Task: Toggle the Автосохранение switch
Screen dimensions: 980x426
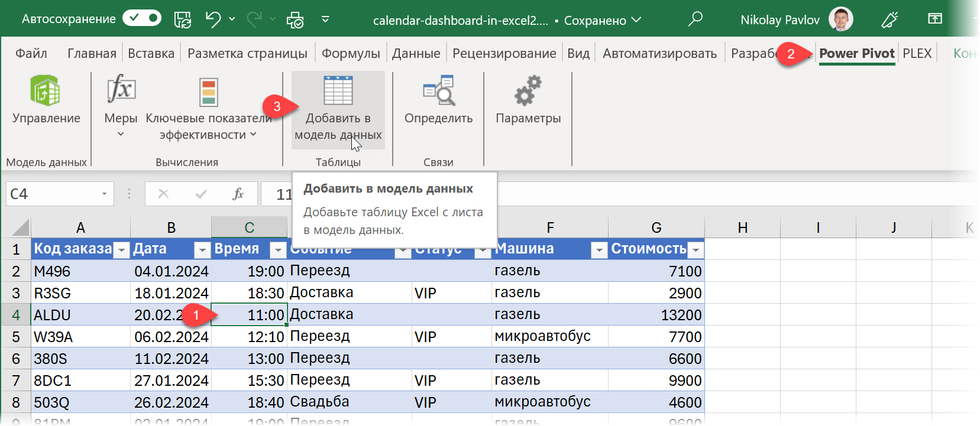Action: pos(142,18)
